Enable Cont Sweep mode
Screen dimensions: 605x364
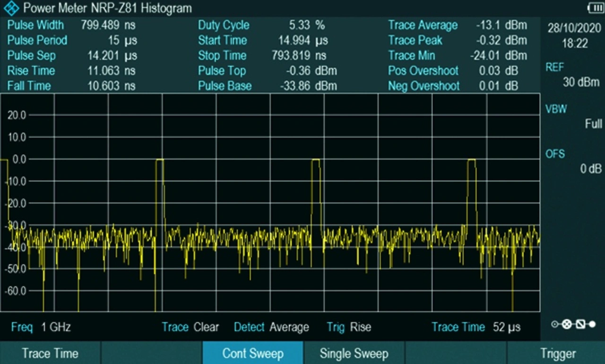[x=253, y=354]
